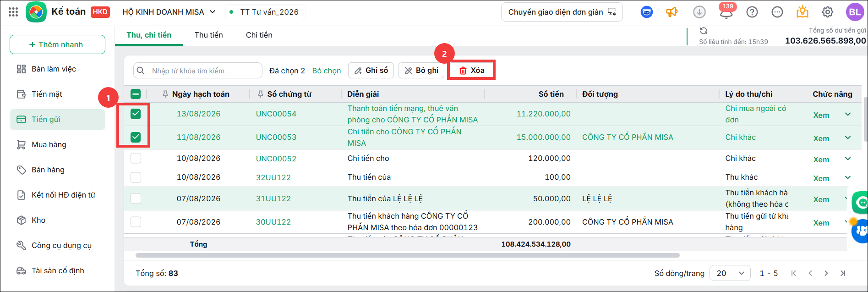Viewport: 868px width, 292px height.
Task: Toggle the select-all header checkbox
Action: click(136, 94)
